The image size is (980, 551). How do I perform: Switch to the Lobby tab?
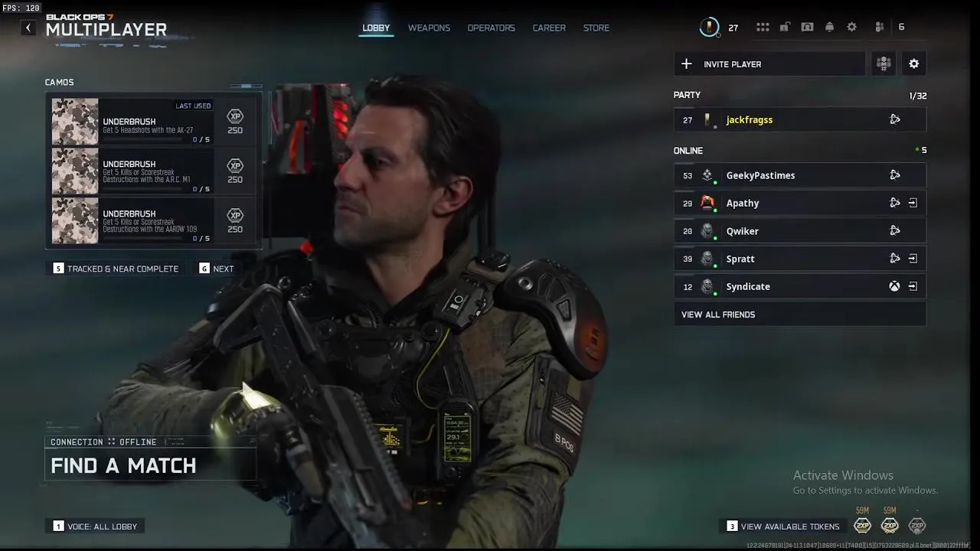(x=376, y=28)
